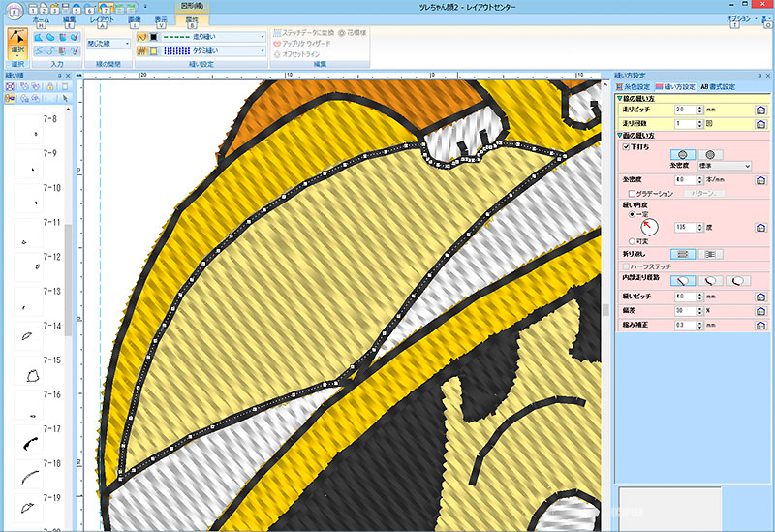The height and width of the screenshot is (532, 775).
Task: Open the 走り縫い line stitch dropdown
Action: [x=263, y=36]
